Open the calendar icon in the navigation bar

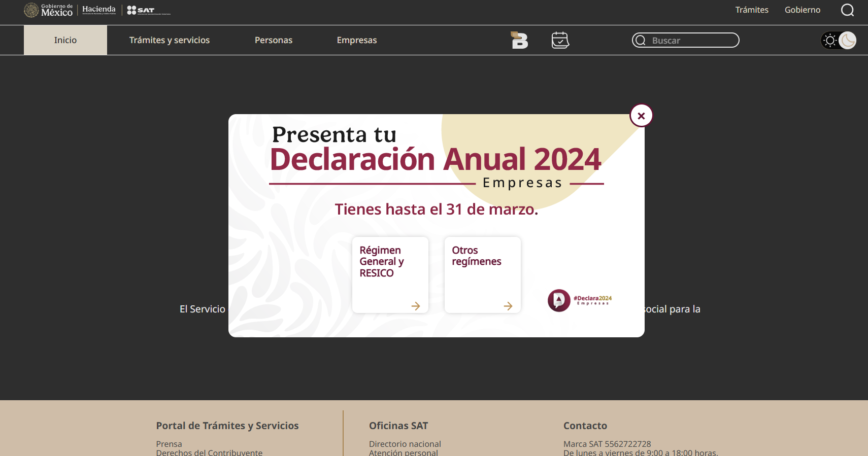click(560, 40)
